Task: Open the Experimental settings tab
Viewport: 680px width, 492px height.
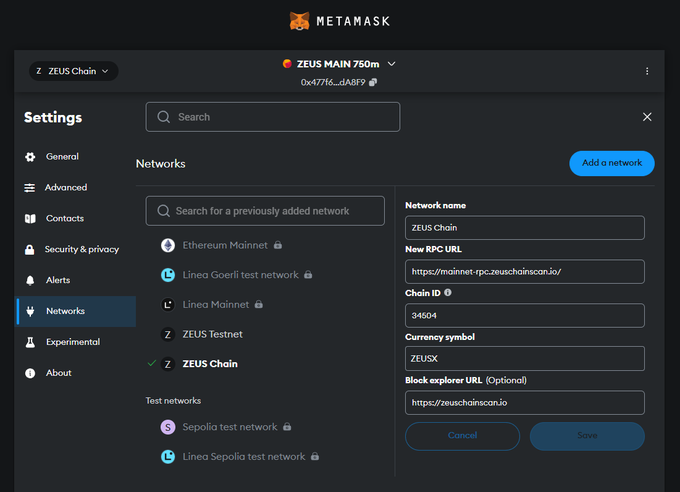Action: pos(75,342)
